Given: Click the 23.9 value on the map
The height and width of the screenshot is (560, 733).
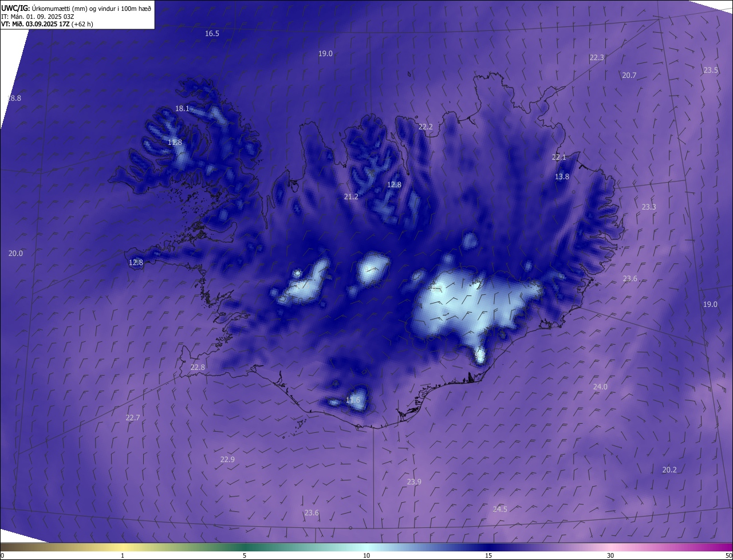Looking at the screenshot, I should (x=414, y=482).
